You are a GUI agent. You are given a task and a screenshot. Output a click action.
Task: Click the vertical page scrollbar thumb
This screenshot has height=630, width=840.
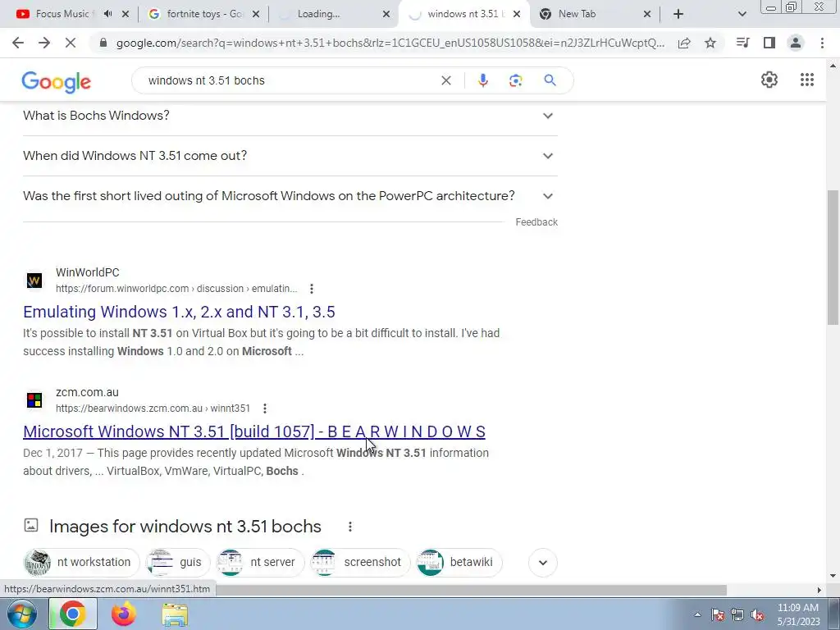833,257
